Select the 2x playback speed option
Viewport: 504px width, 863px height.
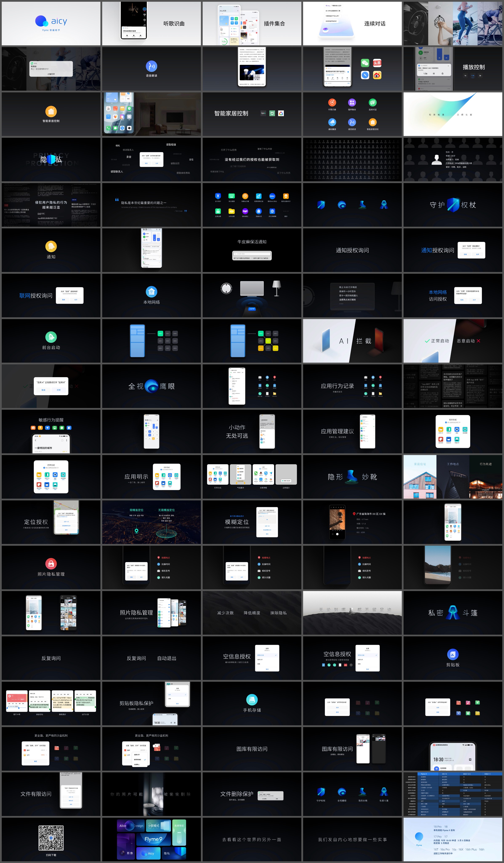[480, 76]
